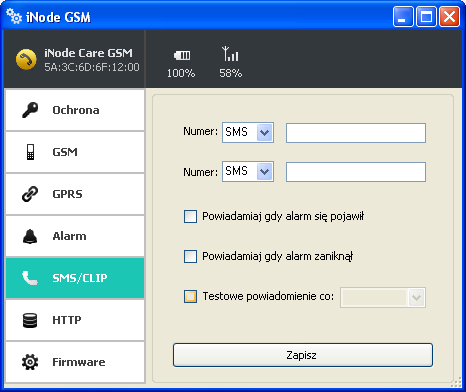Focus the second Numer phone number field

[356, 172]
